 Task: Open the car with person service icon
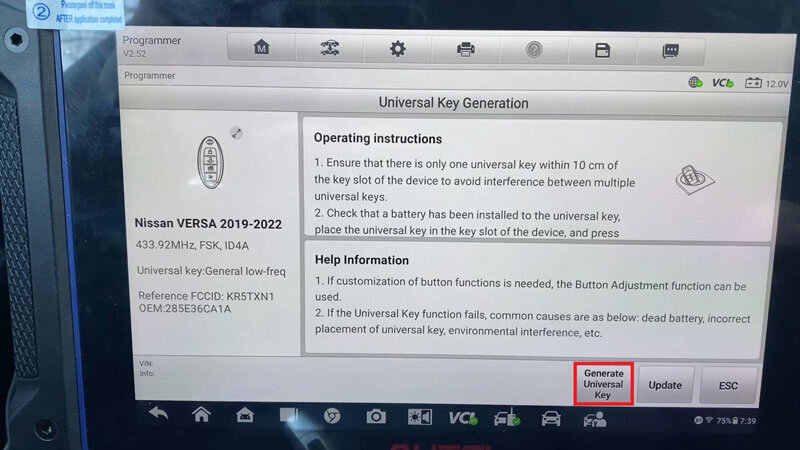[594, 419]
